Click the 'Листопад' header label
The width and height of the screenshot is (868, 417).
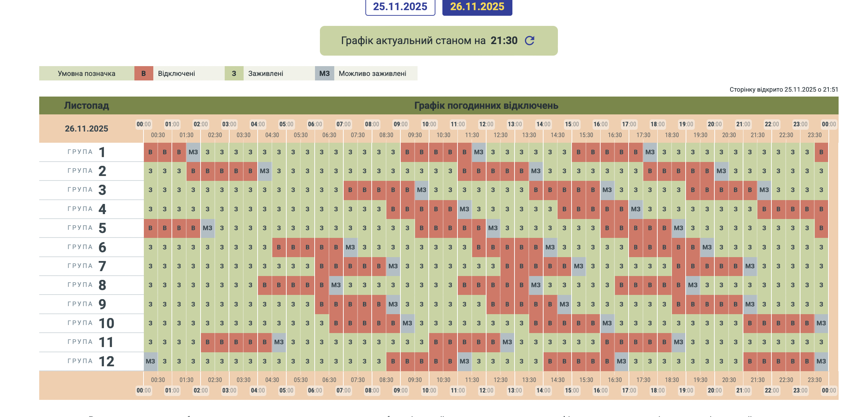86,106
